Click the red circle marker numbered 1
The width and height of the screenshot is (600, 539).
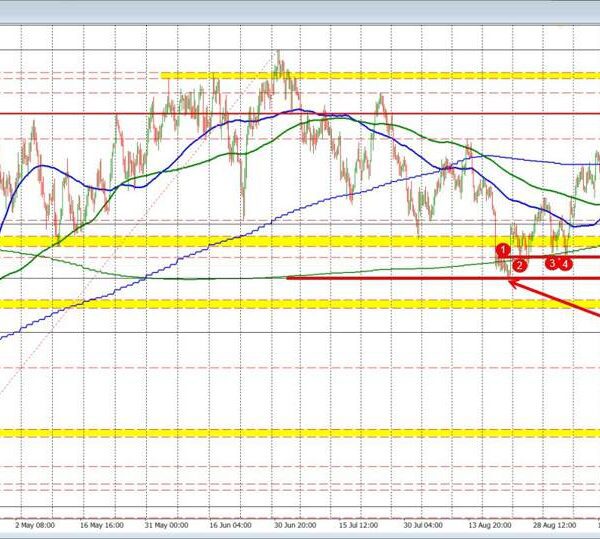coord(503,248)
